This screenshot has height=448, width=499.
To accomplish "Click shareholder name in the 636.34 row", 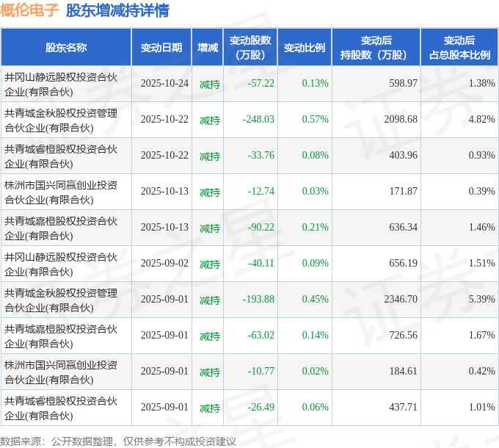I will point(61,228).
